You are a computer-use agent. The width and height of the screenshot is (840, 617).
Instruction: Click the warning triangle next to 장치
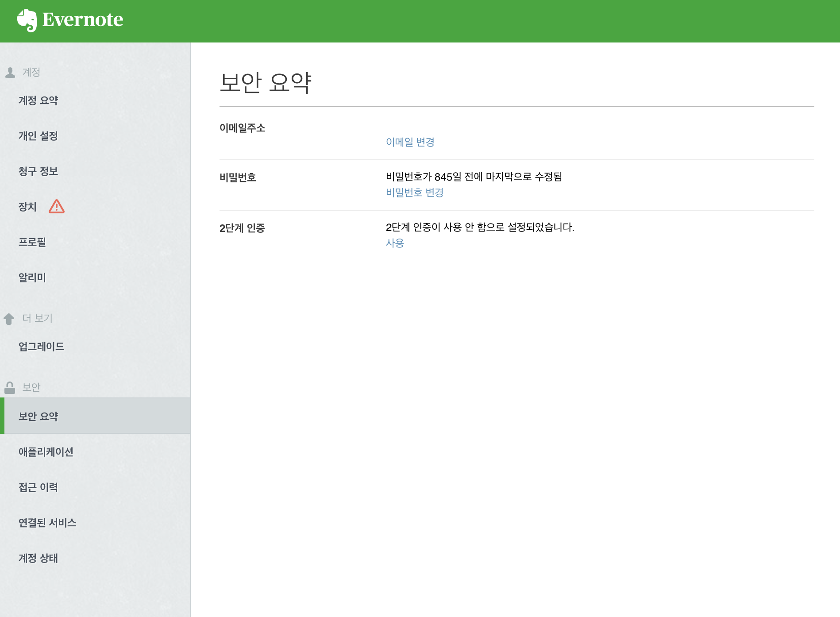click(x=57, y=206)
